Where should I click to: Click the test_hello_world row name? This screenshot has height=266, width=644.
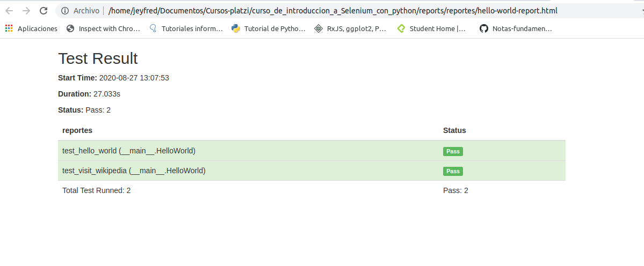tap(129, 151)
